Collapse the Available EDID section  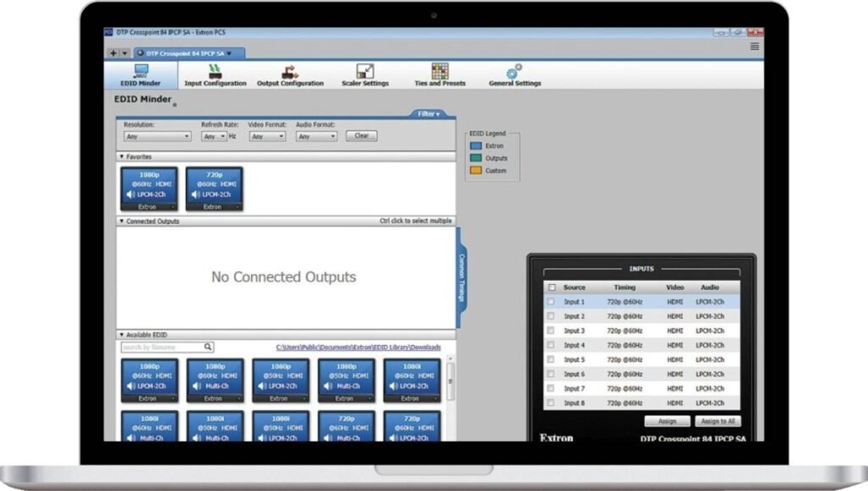click(x=122, y=335)
